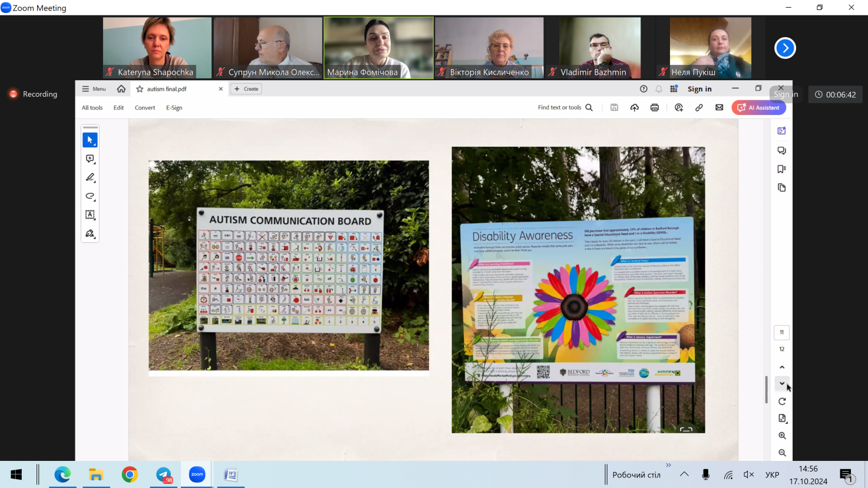Image resolution: width=868 pixels, height=488 pixels.
Task: Upload document to cloud icon
Action: pyautogui.click(x=635, y=107)
